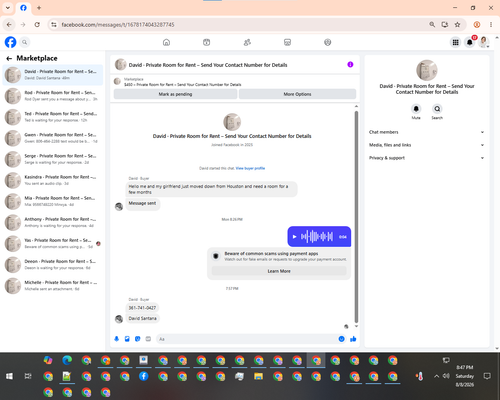500x400 pixels.
Task: Open Michelle's Private Room conversation
Action: pos(53,286)
